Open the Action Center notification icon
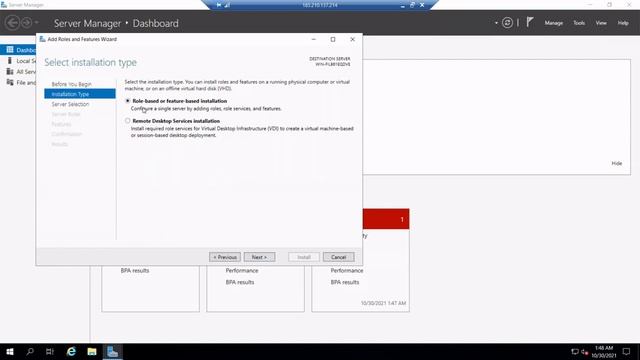The width and height of the screenshot is (640, 360). (x=626, y=351)
